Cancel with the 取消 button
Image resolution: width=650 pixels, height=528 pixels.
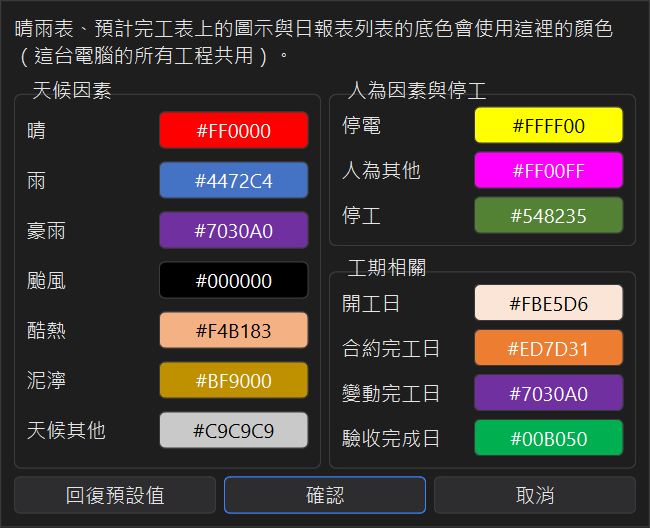[535, 495]
